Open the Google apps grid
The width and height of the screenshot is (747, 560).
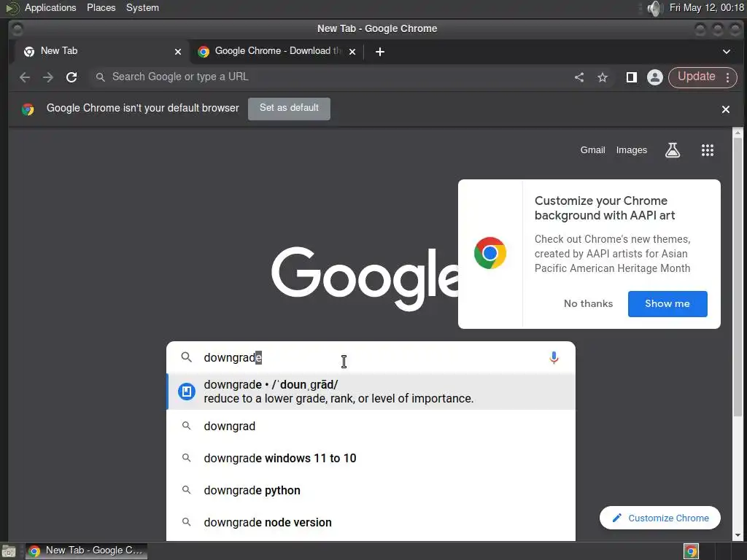pos(708,150)
